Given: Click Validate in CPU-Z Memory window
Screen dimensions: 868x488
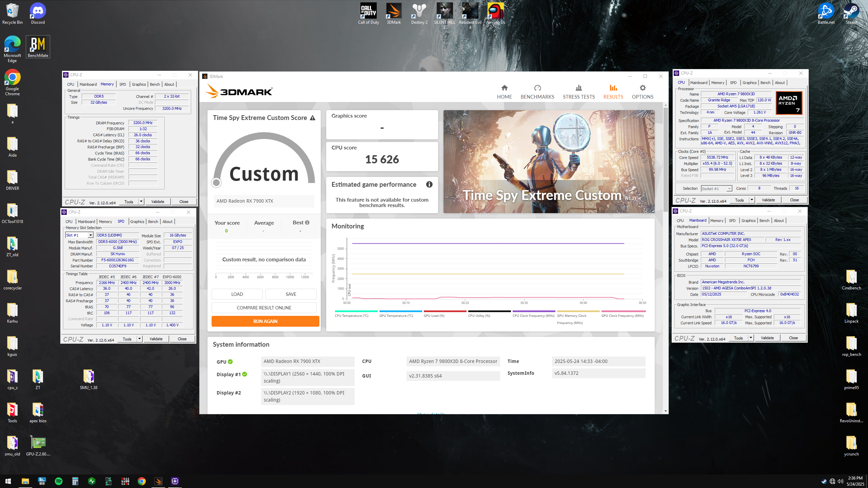Looking at the screenshot, I should [x=157, y=202].
